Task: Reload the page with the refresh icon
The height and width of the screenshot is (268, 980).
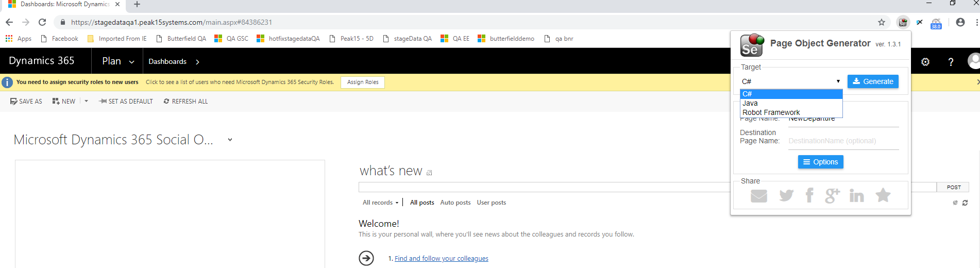Action: pyautogui.click(x=42, y=22)
